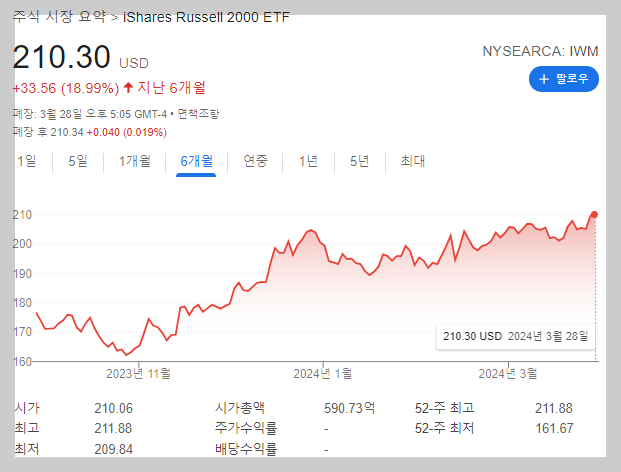Open the 주식 시장 요약 breadcrumb link
This screenshot has height=472, width=621.
(59, 17)
